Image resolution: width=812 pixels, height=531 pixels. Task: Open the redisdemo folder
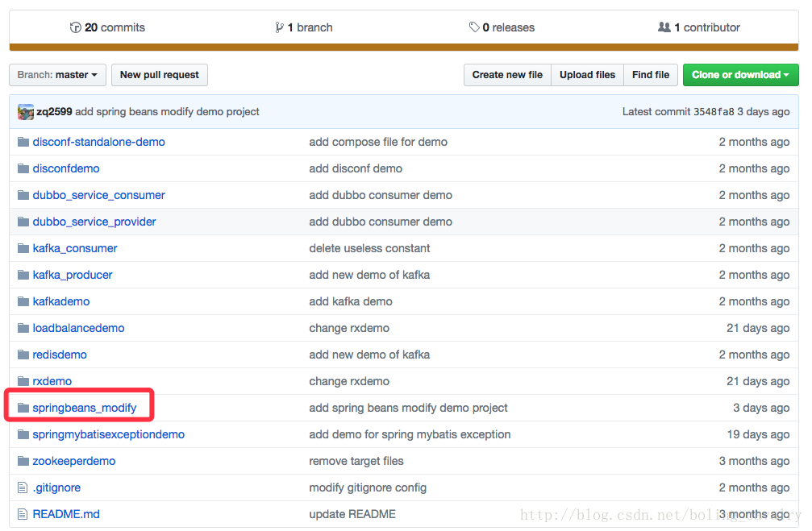pos(60,355)
